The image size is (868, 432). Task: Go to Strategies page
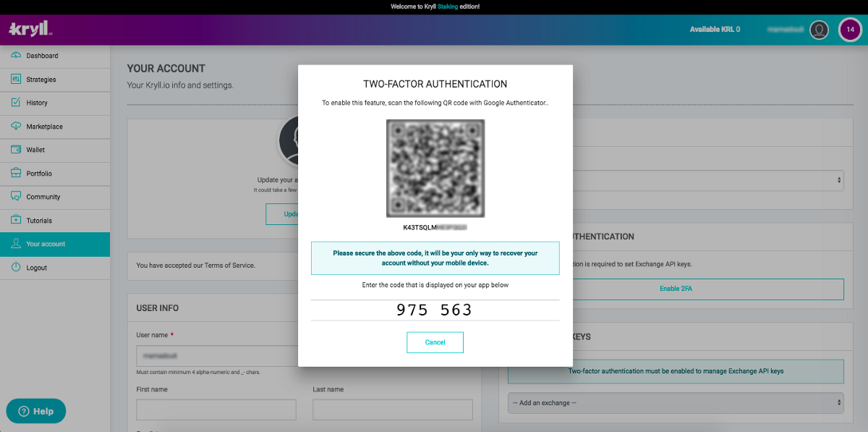pyautogui.click(x=55, y=80)
